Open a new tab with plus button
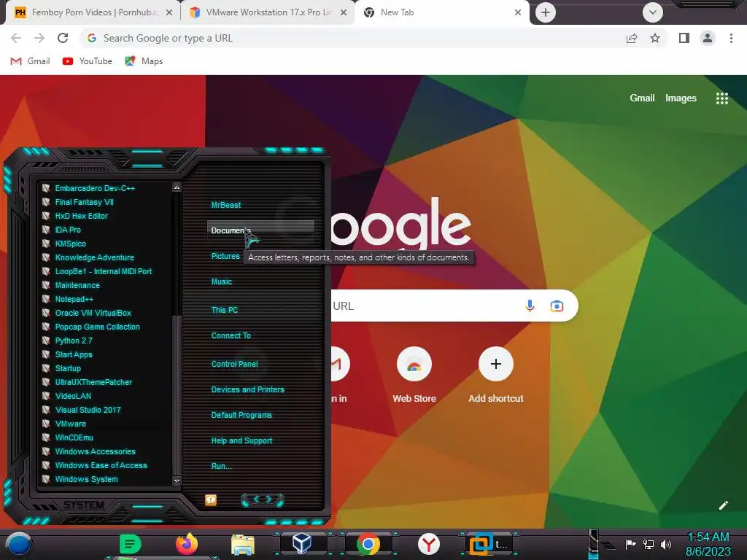 (x=546, y=12)
